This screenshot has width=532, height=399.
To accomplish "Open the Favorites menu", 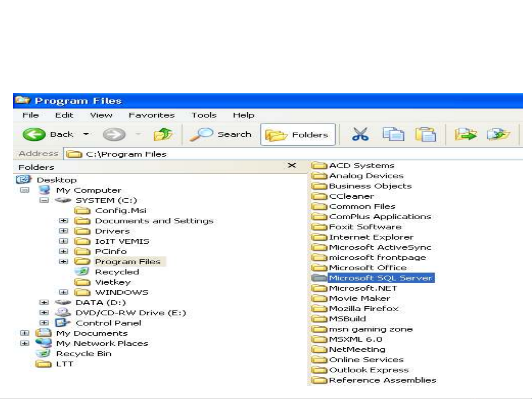I will 152,115.
